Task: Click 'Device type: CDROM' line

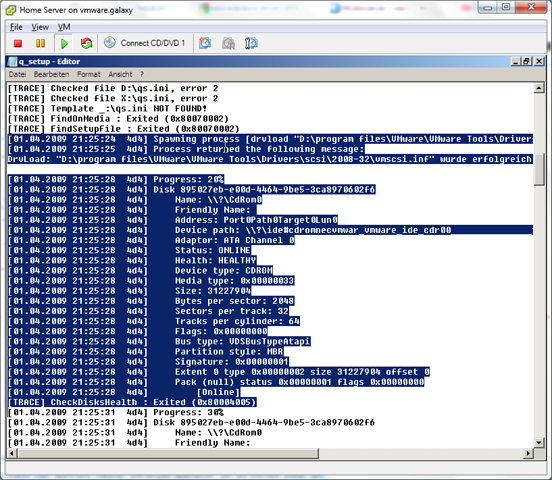Action: tap(224, 271)
